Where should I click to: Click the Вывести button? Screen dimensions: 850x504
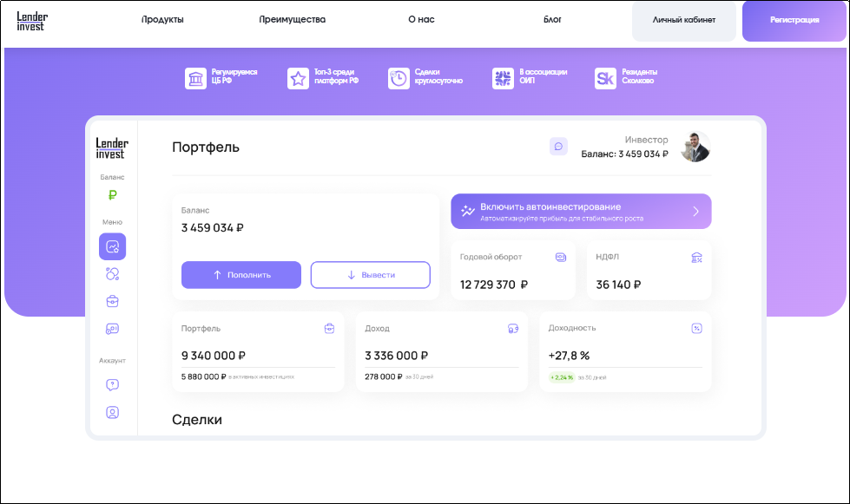click(372, 275)
